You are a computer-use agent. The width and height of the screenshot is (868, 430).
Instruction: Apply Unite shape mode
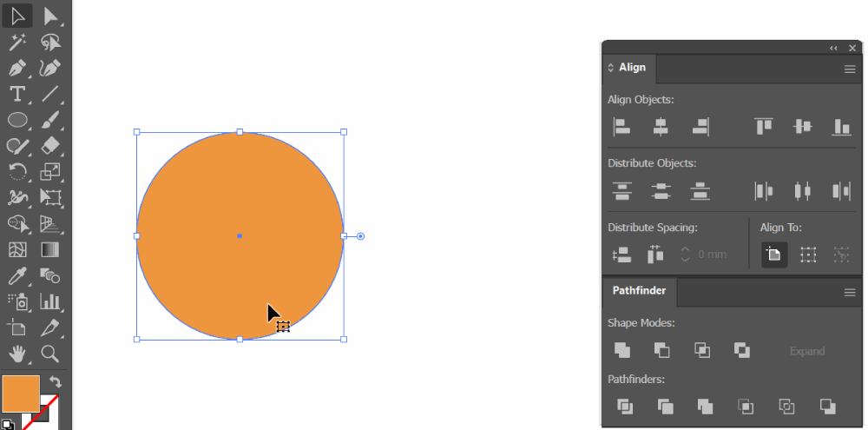click(622, 350)
